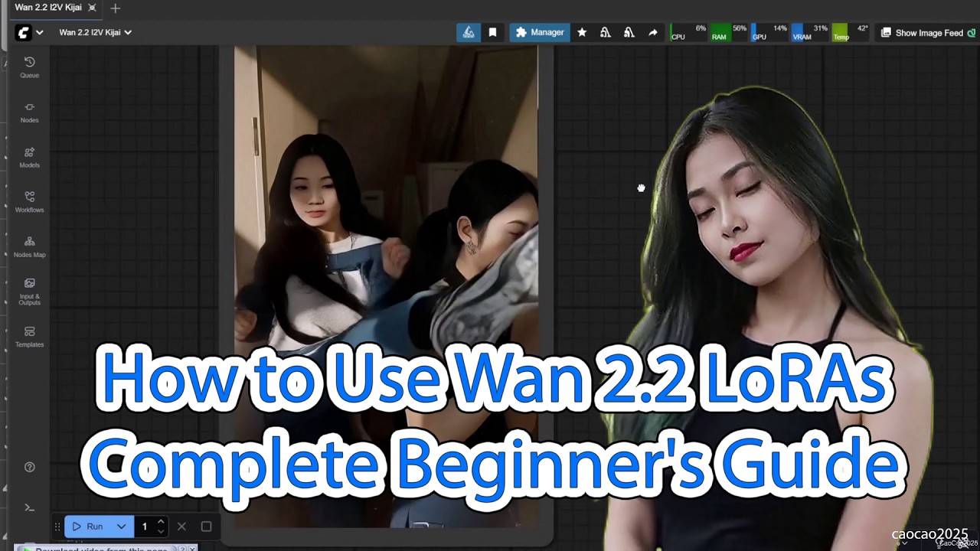The width and height of the screenshot is (980, 551).
Task: Click the first unload-models icon after the star
Action: click(x=606, y=33)
